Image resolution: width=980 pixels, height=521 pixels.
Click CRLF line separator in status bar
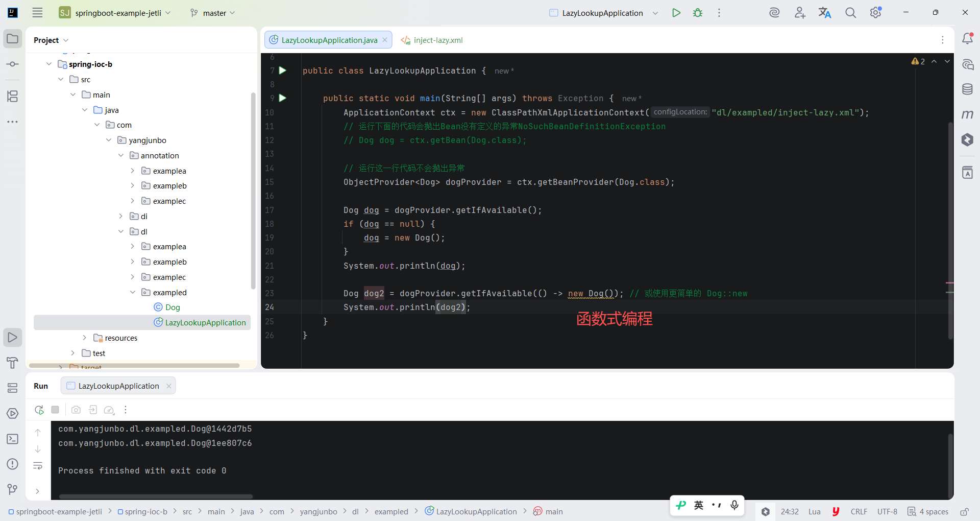coord(859,512)
